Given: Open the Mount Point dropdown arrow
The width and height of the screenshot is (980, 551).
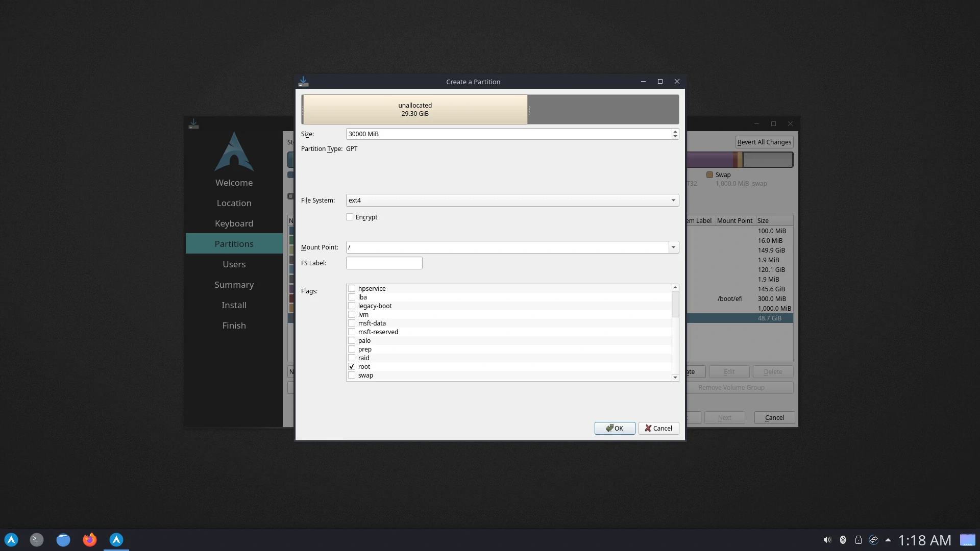Looking at the screenshot, I should 673,247.
